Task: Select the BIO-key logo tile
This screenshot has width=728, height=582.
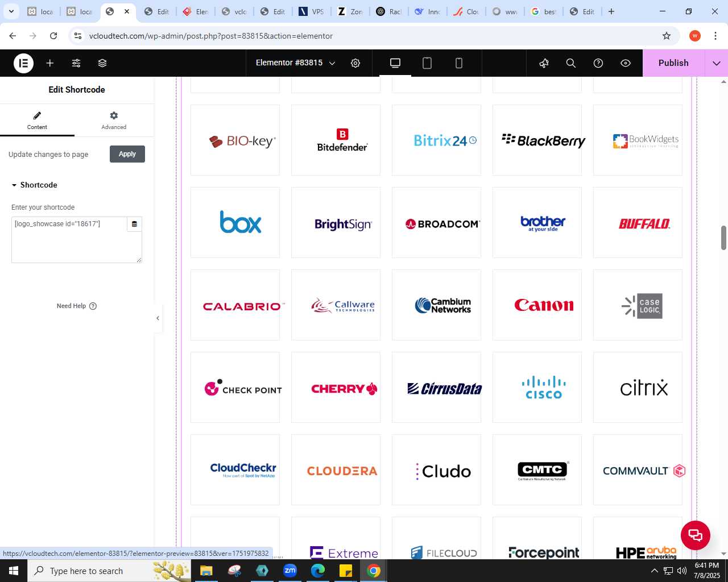Action: pyautogui.click(x=235, y=140)
